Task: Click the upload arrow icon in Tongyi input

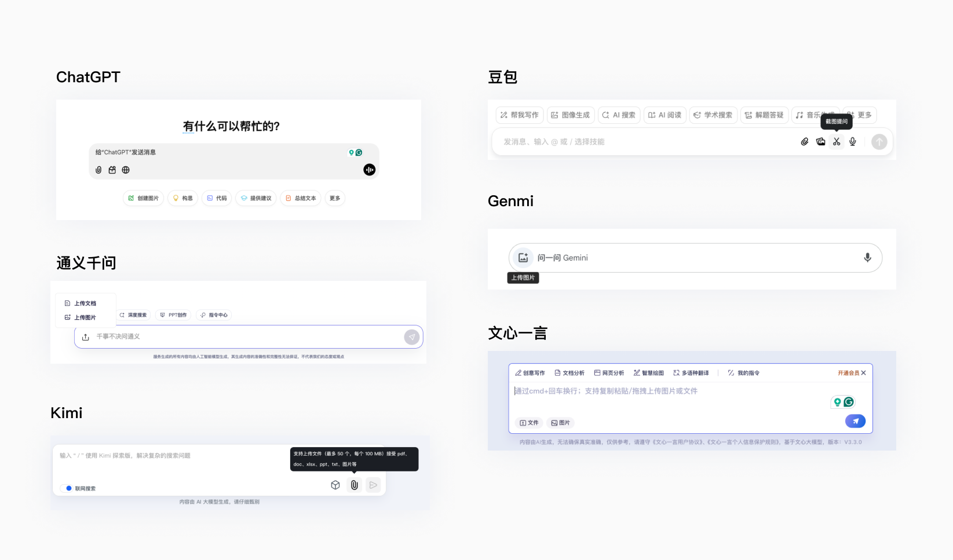Action: [x=86, y=337]
